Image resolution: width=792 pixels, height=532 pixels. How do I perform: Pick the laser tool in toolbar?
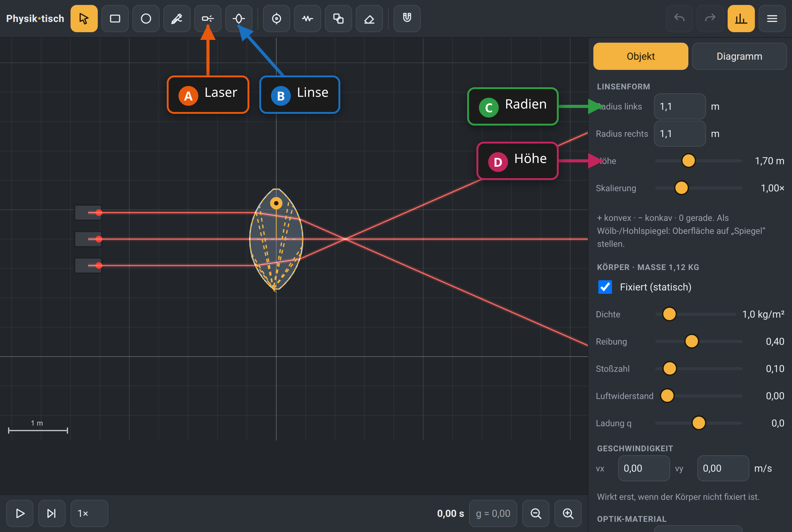pyautogui.click(x=208, y=19)
